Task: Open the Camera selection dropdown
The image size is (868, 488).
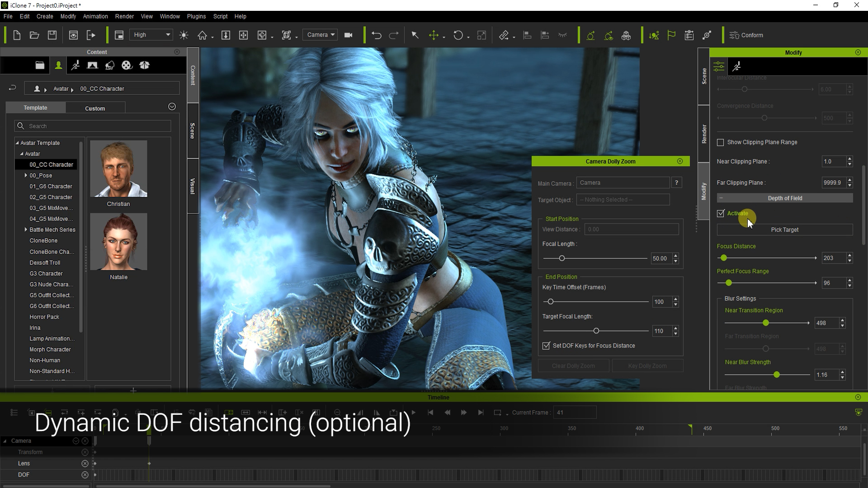Action: tap(321, 35)
